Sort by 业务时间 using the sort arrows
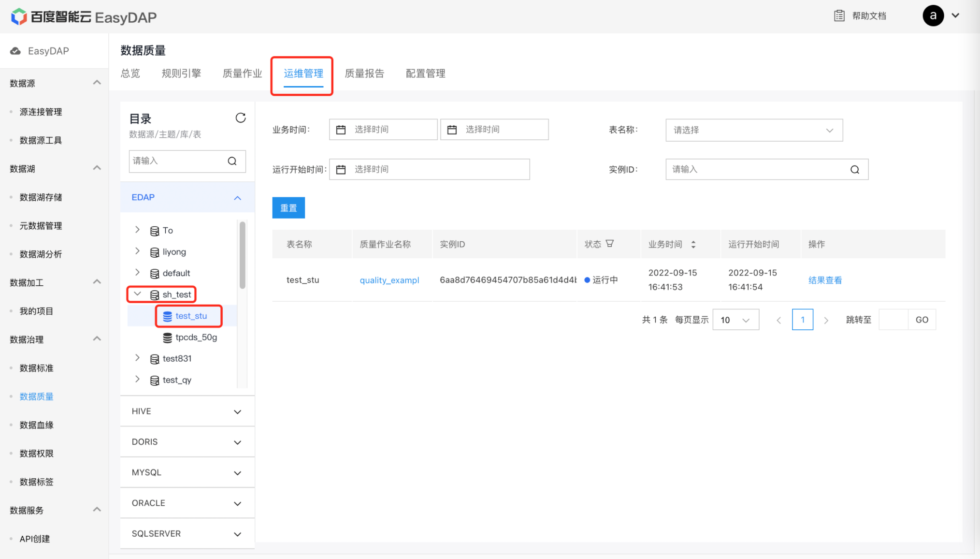Viewport: 980px width, 559px height. click(x=693, y=244)
